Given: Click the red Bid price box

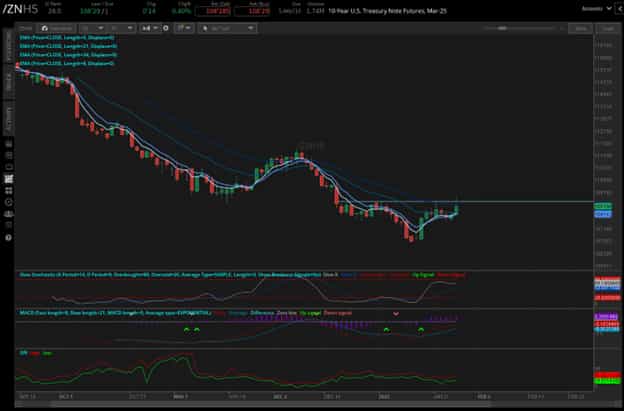Looking at the screenshot, I should (x=213, y=11).
